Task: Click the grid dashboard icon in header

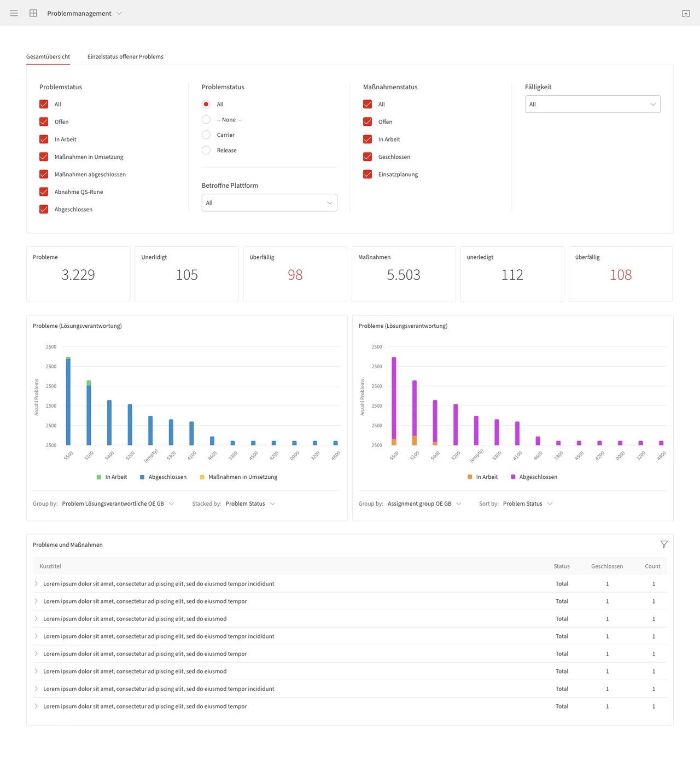Action: (x=33, y=13)
